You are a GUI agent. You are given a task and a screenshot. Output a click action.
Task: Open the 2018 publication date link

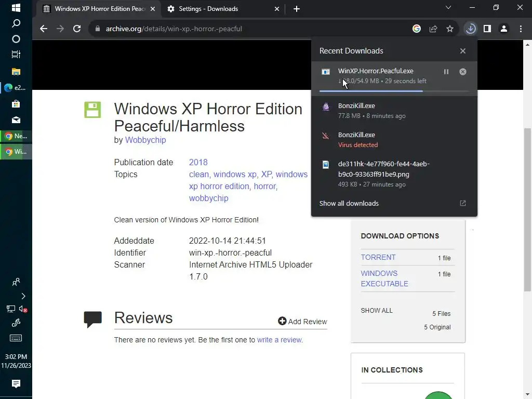pyautogui.click(x=198, y=162)
